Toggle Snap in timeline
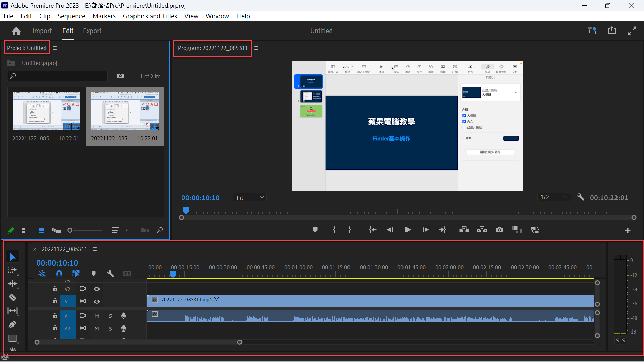 pos(59,274)
